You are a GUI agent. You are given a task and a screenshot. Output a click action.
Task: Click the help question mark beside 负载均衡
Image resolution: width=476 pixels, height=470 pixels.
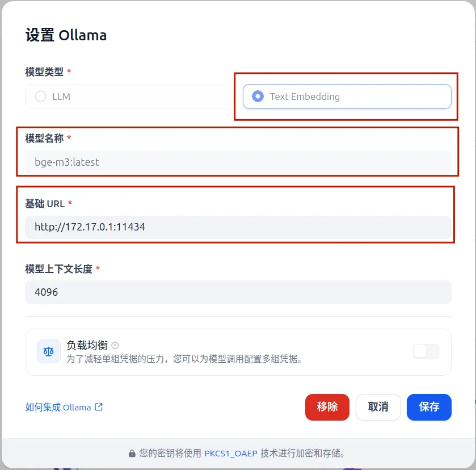[x=115, y=345]
